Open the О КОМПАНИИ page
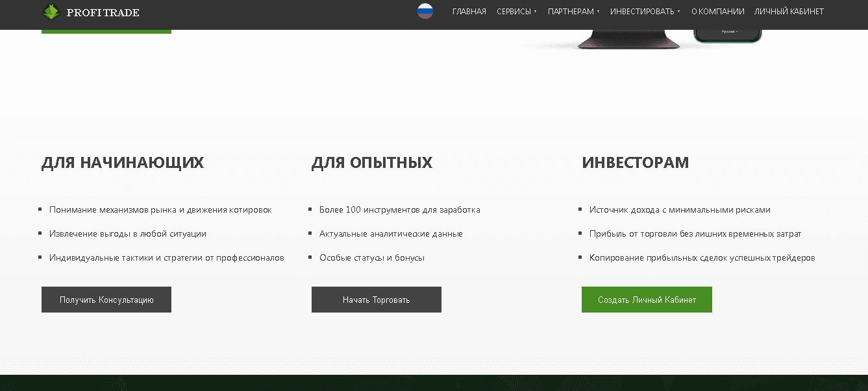 (717, 12)
